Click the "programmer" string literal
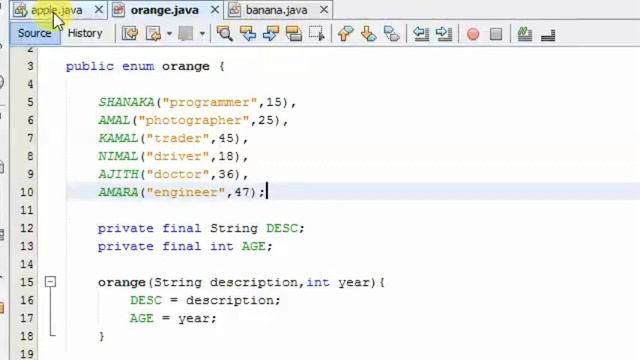 click(x=210, y=102)
